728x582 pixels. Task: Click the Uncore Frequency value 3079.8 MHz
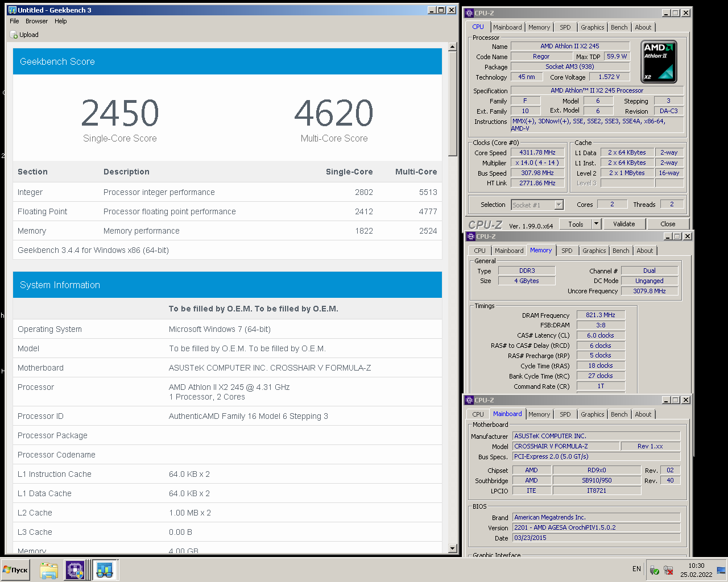click(650, 291)
